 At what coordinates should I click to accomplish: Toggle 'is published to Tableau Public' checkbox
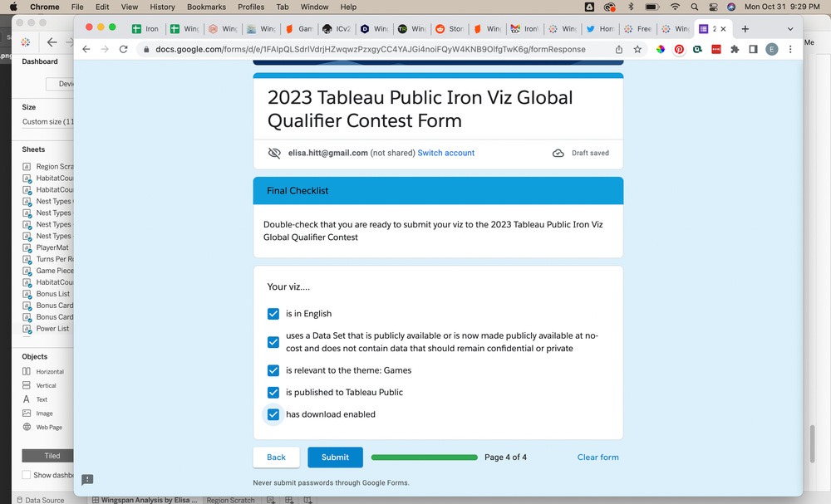point(273,392)
